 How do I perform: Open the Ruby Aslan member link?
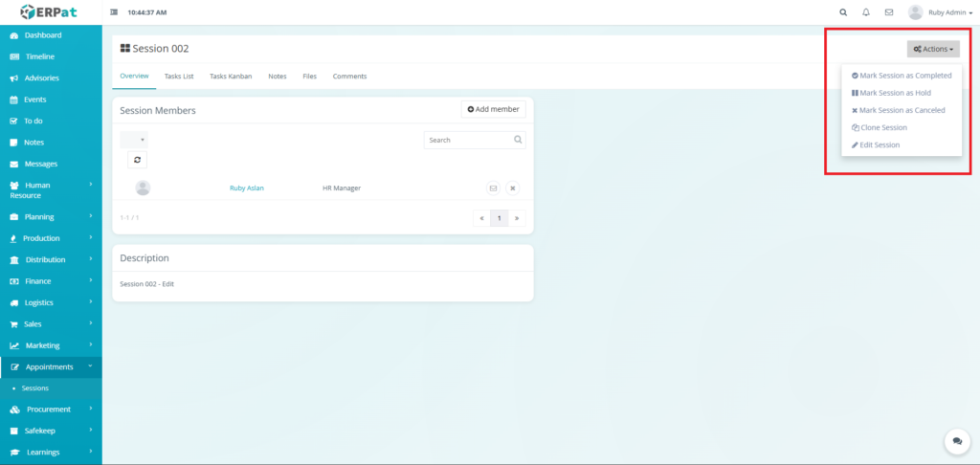click(246, 188)
